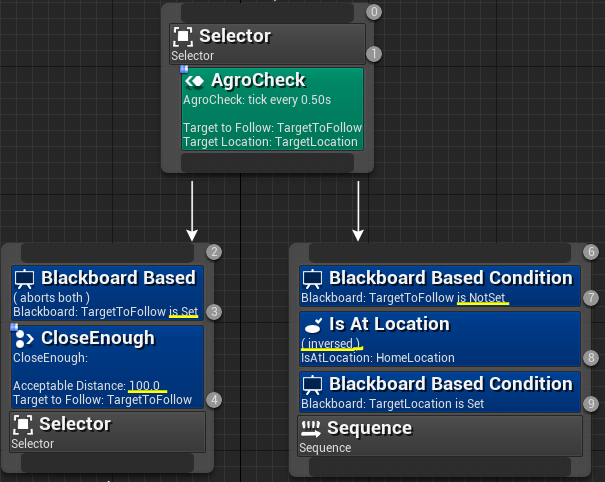Click the execution index badge 6
Image resolution: width=605 pixels, height=482 pixels.
pos(591,252)
